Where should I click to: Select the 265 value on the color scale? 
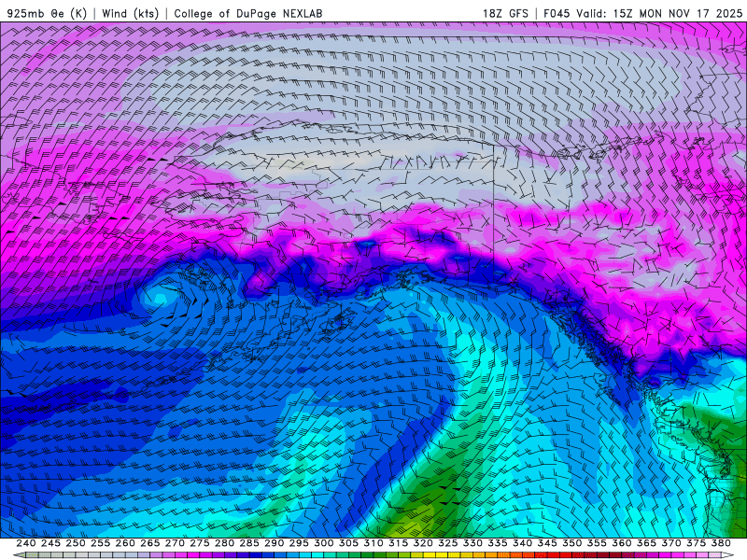pos(149,543)
